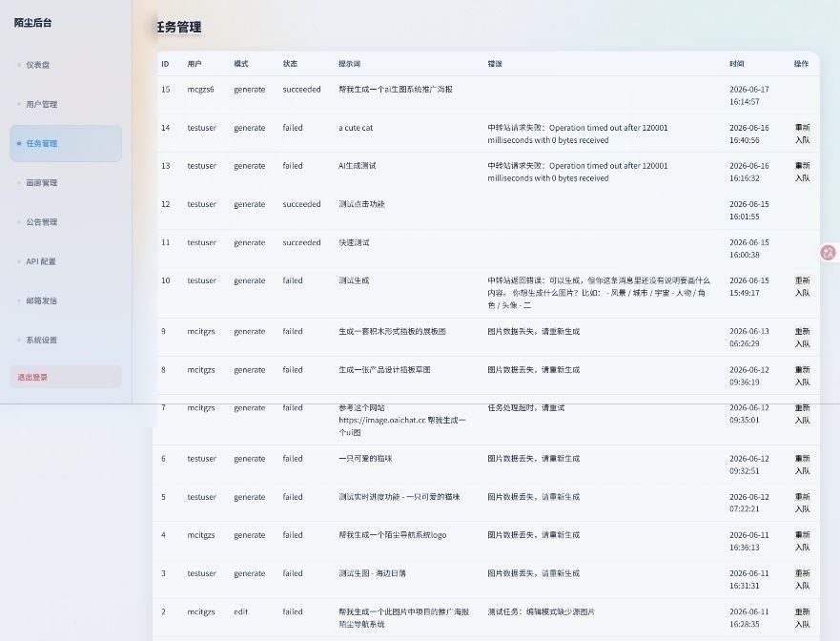Click prompt '生成一张产品设计插板草图' in row 8
This screenshot has width=840, height=641.
384,370
